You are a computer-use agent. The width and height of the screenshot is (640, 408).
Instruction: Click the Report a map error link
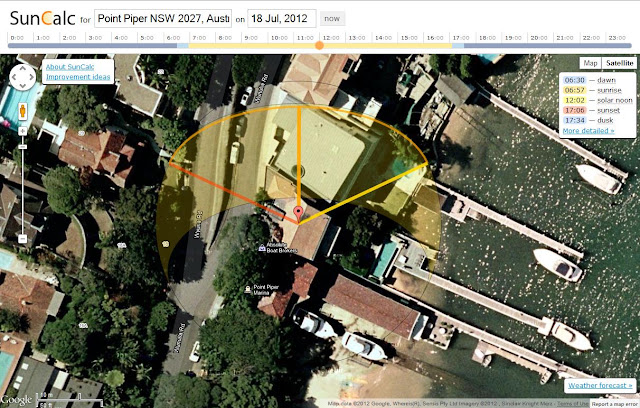point(616,404)
